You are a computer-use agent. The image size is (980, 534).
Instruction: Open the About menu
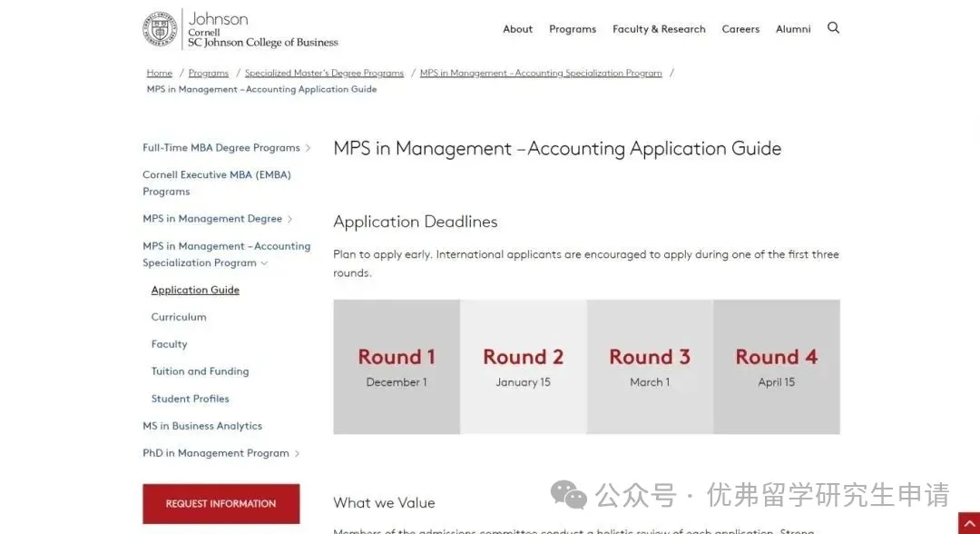tap(517, 29)
